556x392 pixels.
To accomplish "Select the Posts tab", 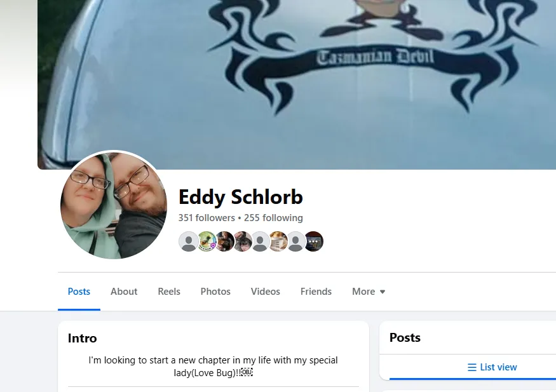I will (x=79, y=292).
